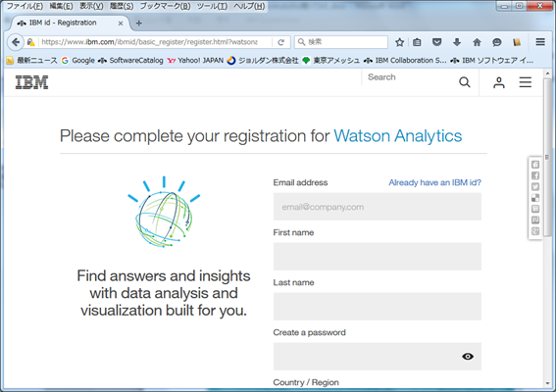Open Firefox hamburger menu
The image size is (556, 392).
540,42
